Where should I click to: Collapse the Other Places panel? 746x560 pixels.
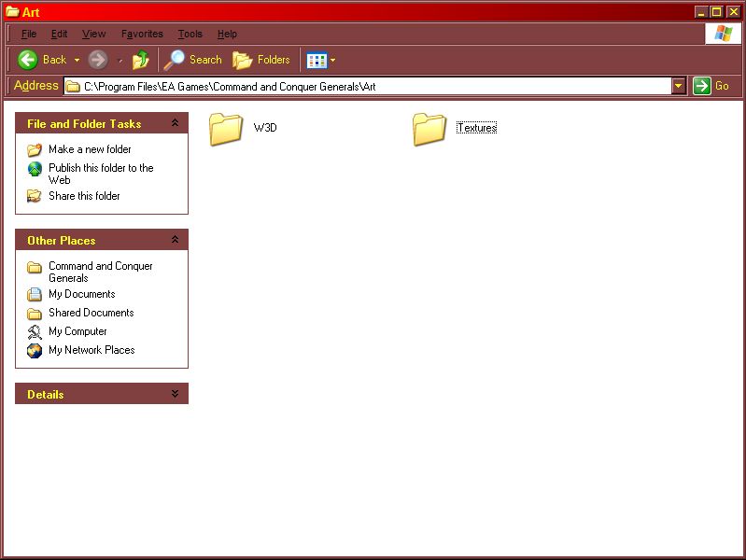[175, 240]
